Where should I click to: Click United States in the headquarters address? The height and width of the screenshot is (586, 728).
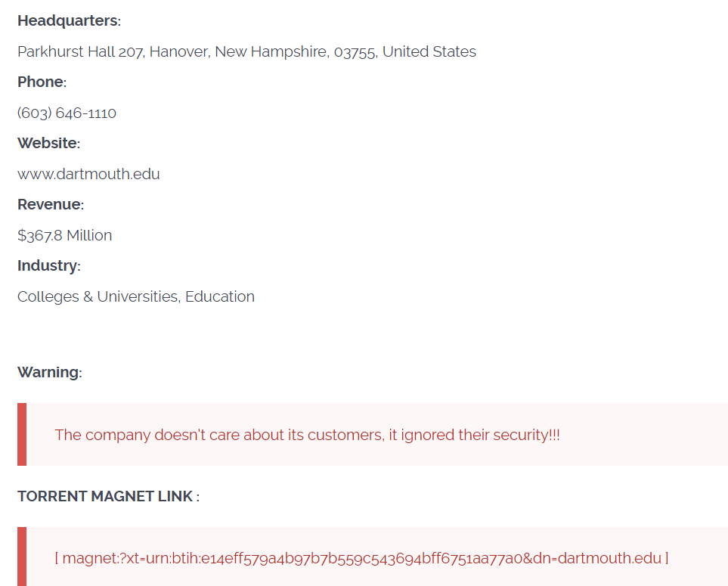click(429, 51)
